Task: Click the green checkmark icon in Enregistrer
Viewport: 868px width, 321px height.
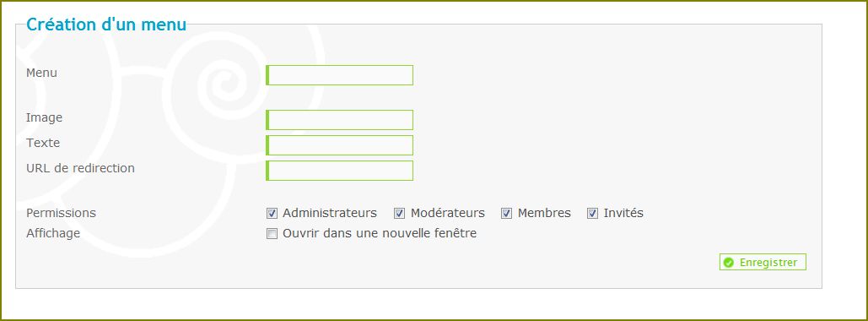Action: pyautogui.click(x=729, y=263)
